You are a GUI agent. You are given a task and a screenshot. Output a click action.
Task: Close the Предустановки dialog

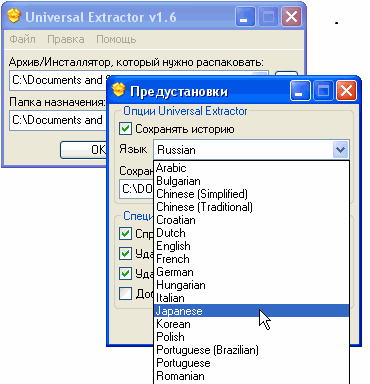[x=346, y=90]
